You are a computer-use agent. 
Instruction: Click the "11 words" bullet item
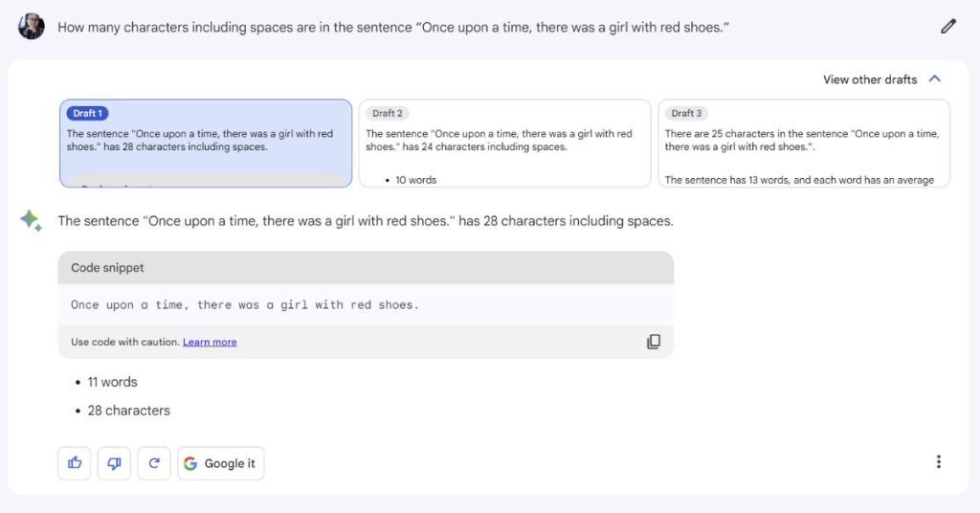112,382
